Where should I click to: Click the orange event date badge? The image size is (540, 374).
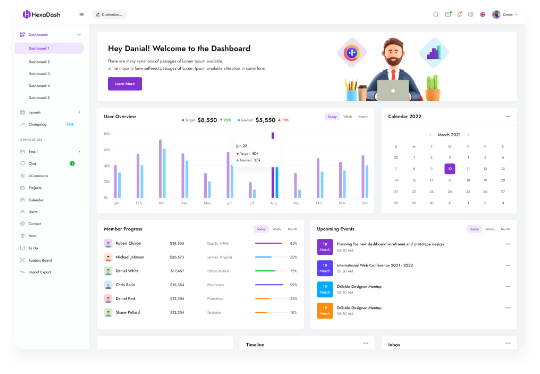(325, 311)
